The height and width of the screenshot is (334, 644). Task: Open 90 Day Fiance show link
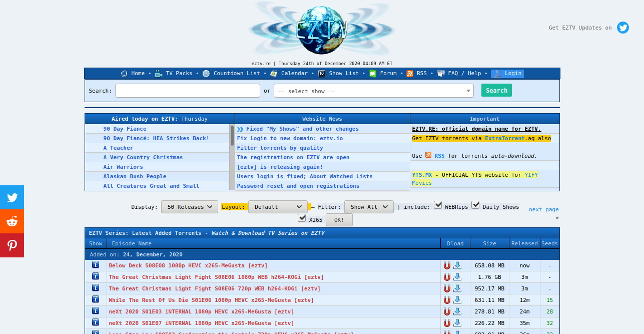click(x=125, y=129)
